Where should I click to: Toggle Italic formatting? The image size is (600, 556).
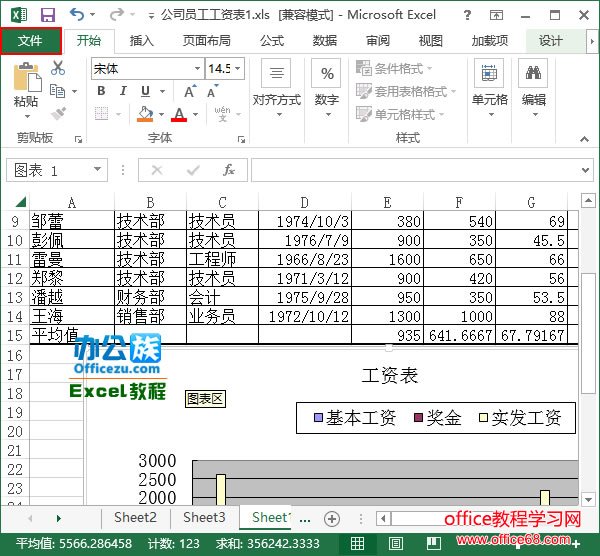pyautogui.click(x=123, y=91)
